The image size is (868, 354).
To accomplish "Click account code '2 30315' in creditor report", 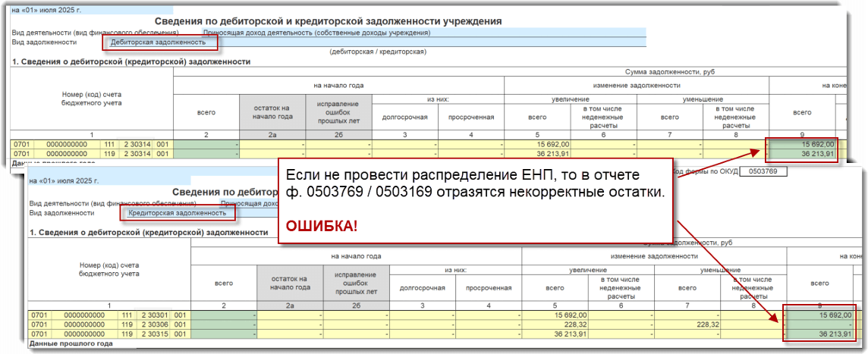I will (154, 334).
